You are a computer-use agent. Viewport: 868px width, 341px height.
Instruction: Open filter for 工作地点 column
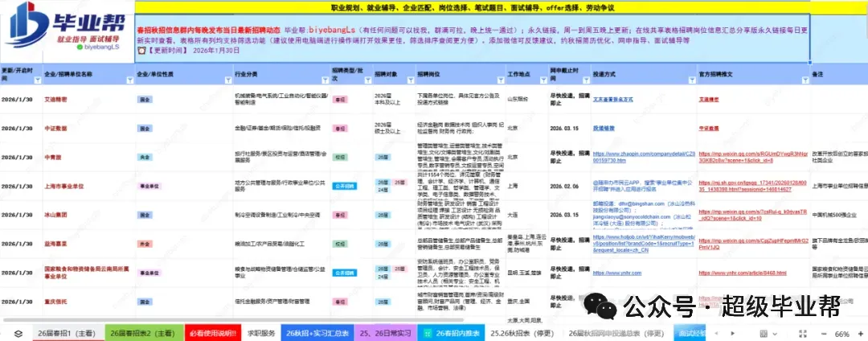[x=542, y=80]
